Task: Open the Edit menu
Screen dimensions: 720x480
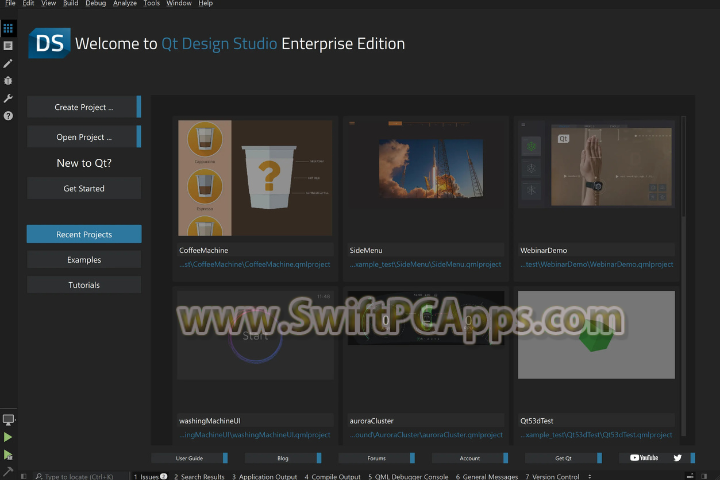Action: point(28,3)
